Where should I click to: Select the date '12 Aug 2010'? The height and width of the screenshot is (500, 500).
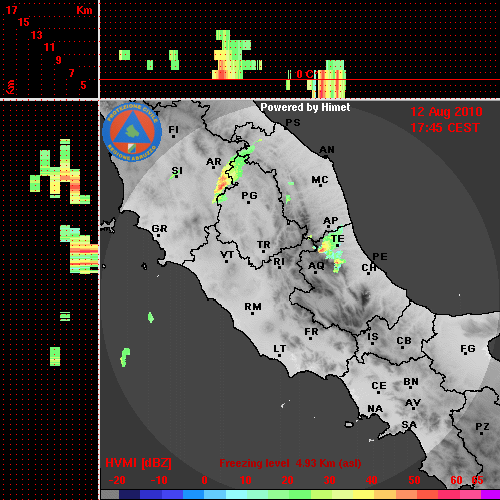[x=446, y=112]
